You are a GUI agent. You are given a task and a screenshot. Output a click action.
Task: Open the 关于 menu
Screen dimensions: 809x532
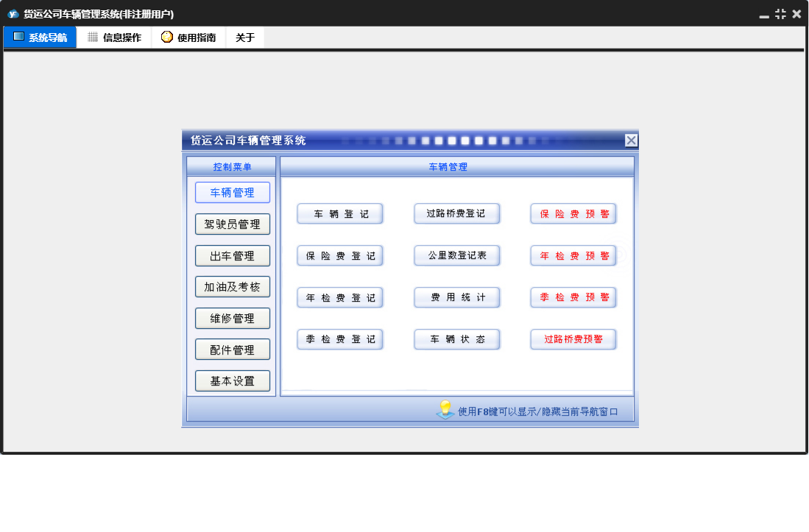pos(245,37)
